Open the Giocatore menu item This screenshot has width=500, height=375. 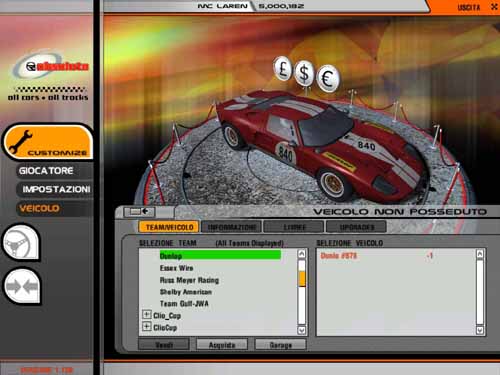tap(46, 171)
